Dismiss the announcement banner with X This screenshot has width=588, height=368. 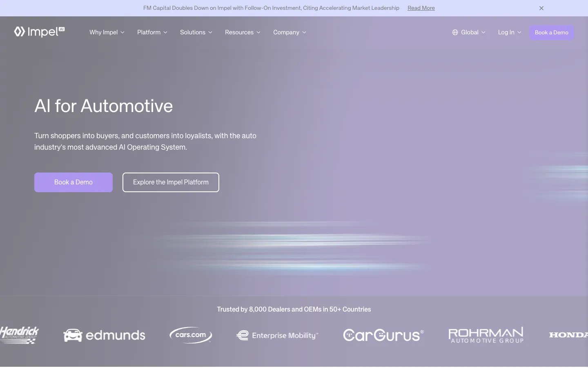click(x=541, y=8)
